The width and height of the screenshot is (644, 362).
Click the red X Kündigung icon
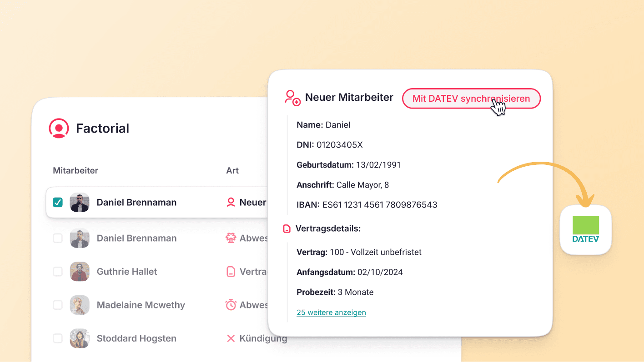tap(231, 338)
